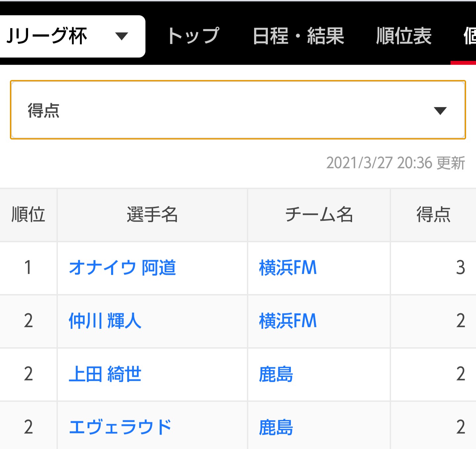Select the partially visible red-underlined tab
The width and height of the screenshot is (476, 449).
point(469,36)
